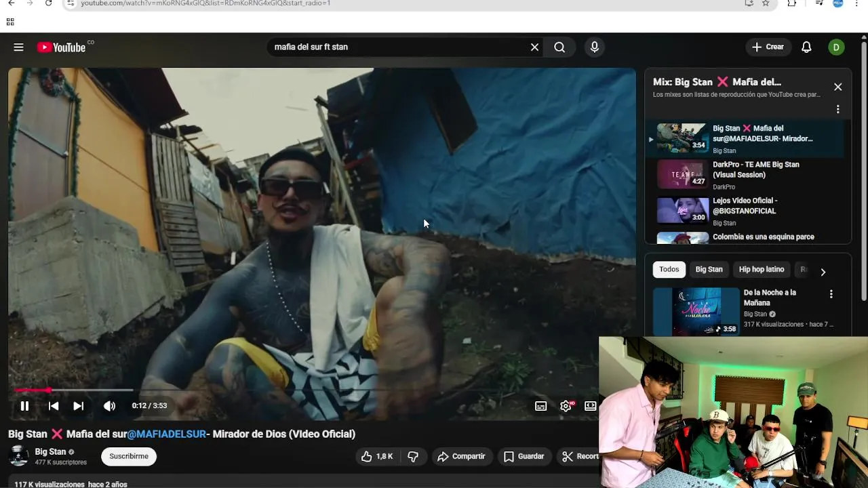The image size is (868, 488).
Task: Open browser apps grid shortcut
Action: point(10,22)
